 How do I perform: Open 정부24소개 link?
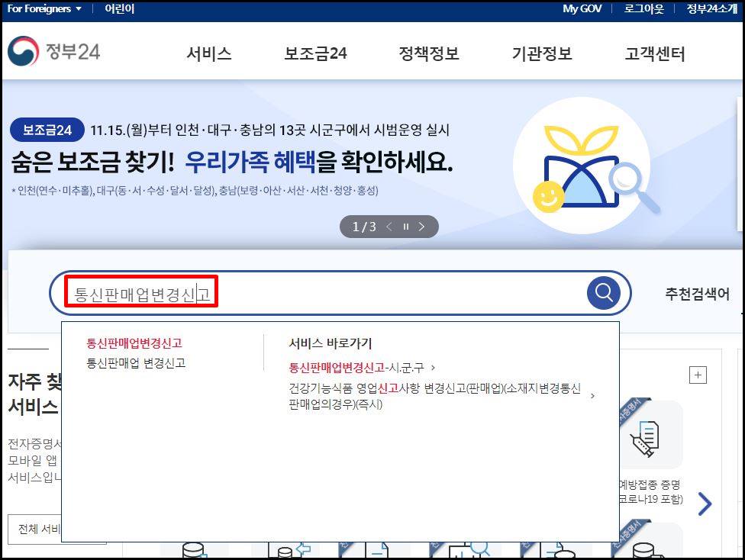(711, 8)
